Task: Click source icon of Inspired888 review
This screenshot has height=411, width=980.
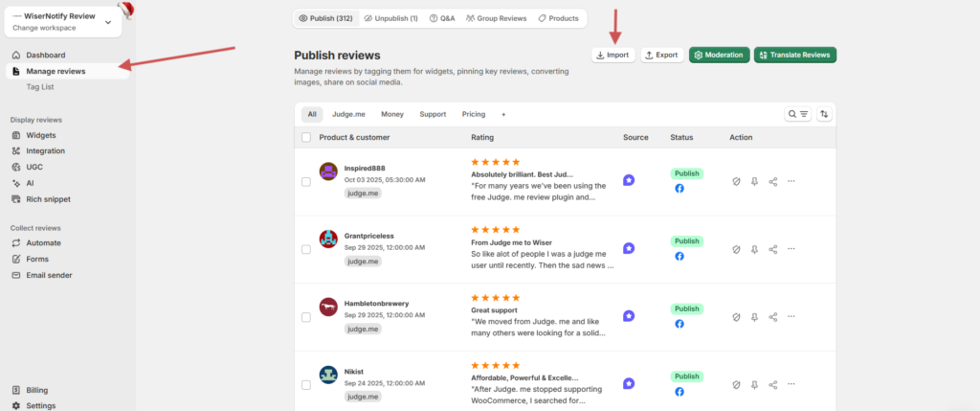Action: 629,180
